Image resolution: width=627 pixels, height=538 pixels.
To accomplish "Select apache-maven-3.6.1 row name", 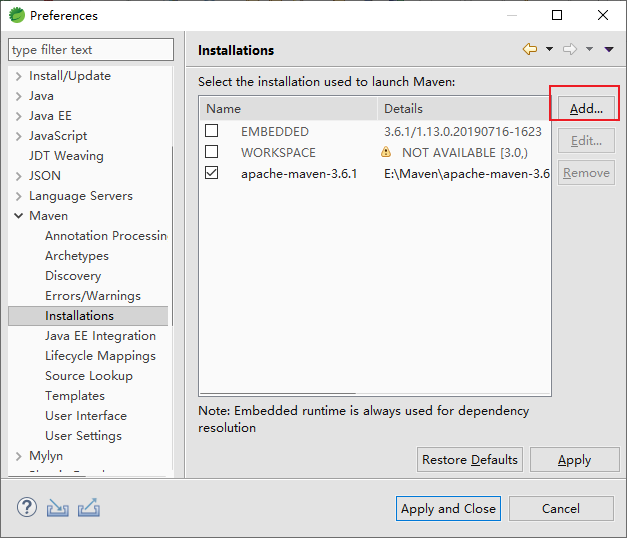I will (x=299, y=174).
